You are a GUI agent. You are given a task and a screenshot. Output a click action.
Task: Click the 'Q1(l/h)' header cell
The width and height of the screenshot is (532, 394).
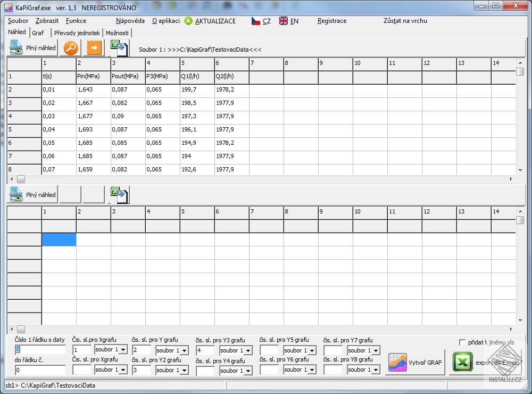coord(197,77)
